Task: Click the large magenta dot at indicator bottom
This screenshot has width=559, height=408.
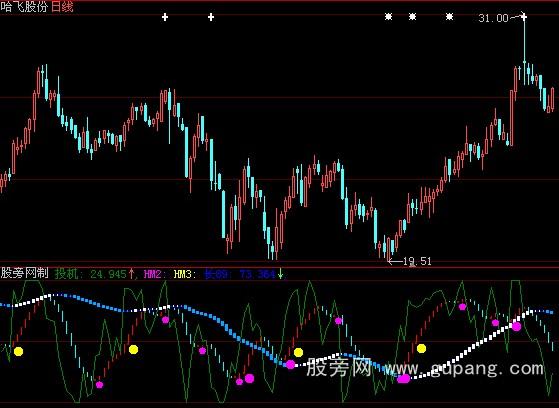Action: coord(404,379)
